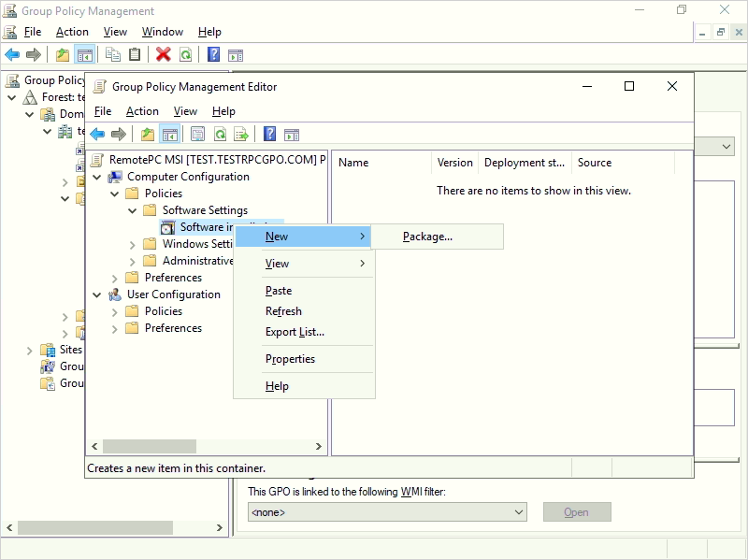Expand the Windows Settings folder
The height and width of the screenshot is (560, 748).
(132, 244)
